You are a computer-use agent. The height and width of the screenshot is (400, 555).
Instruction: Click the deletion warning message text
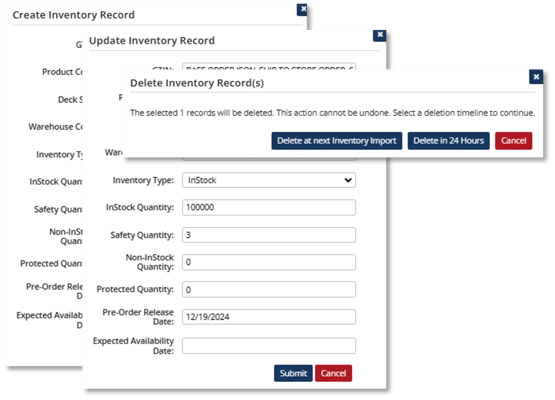[x=332, y=113]
